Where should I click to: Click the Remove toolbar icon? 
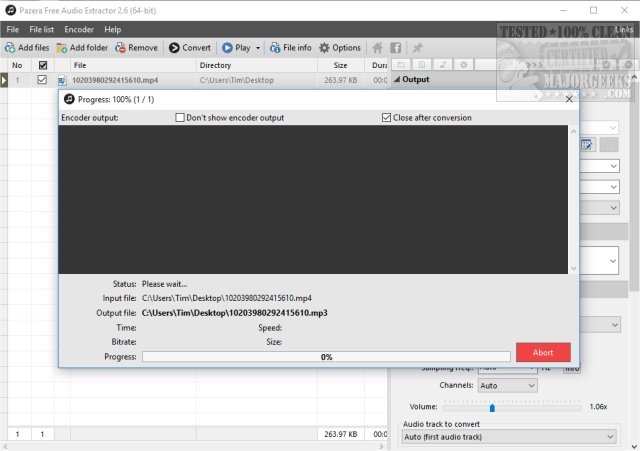tap(120, 48)
